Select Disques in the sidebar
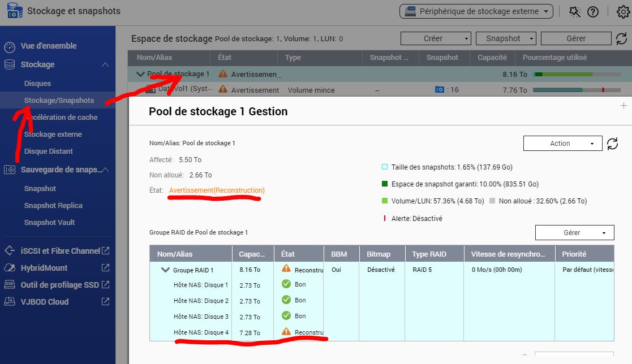632x364 pixels. click(x=37, y=83)
